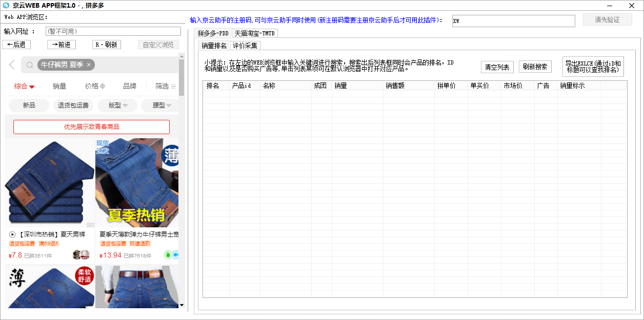Click the 拼单价 column header
644x320 pixels.
(451, 86)
